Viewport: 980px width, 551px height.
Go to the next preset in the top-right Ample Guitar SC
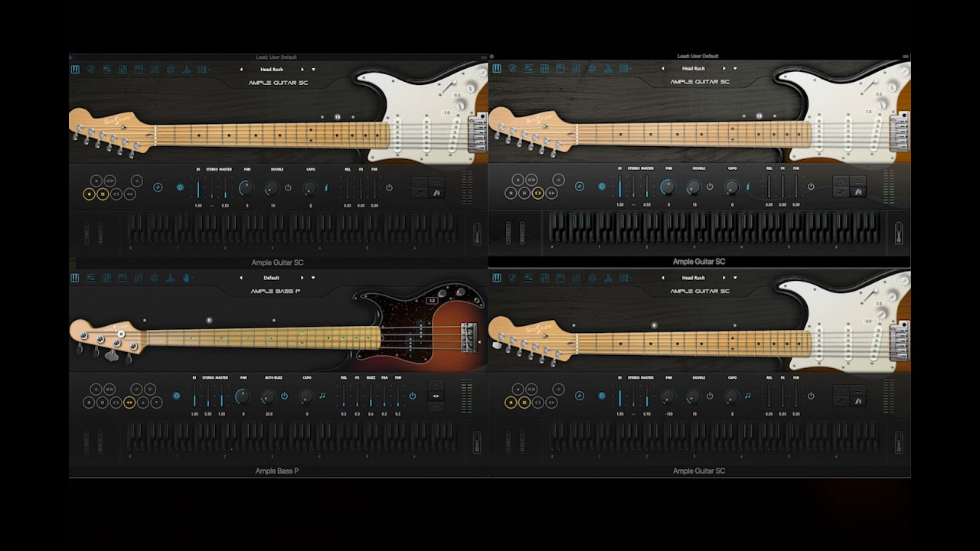pyautogui.click(x=724, y=68)
